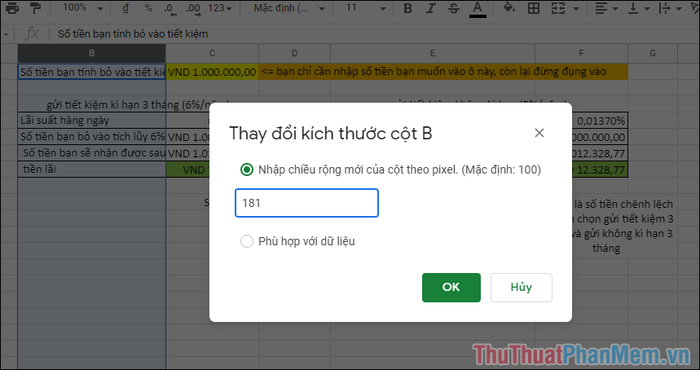Select column E header

coord(432,53)
